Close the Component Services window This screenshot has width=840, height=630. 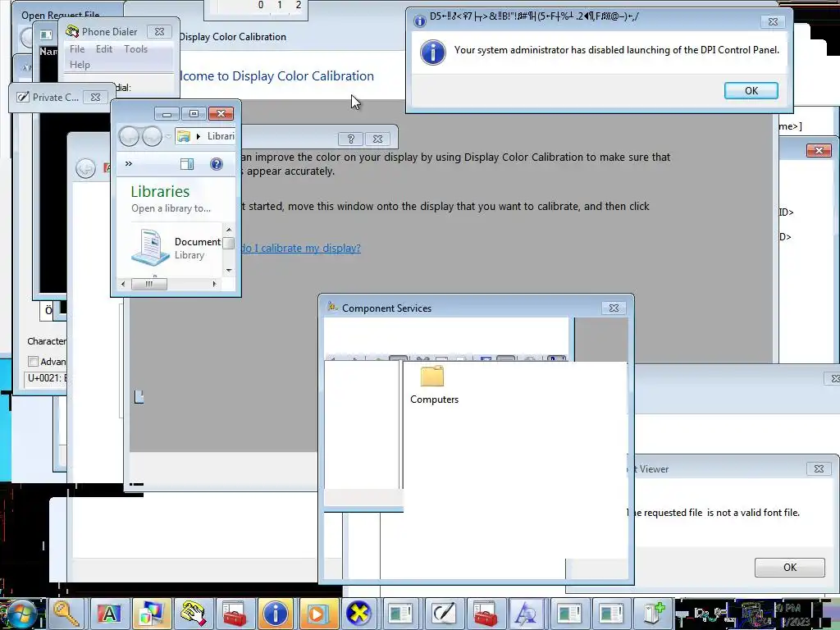[614, 308]
